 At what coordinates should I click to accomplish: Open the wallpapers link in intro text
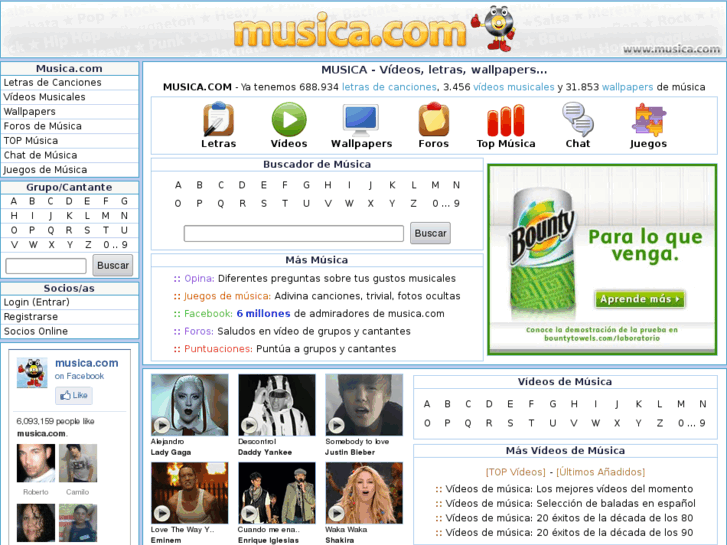click(x=627, y=87)
